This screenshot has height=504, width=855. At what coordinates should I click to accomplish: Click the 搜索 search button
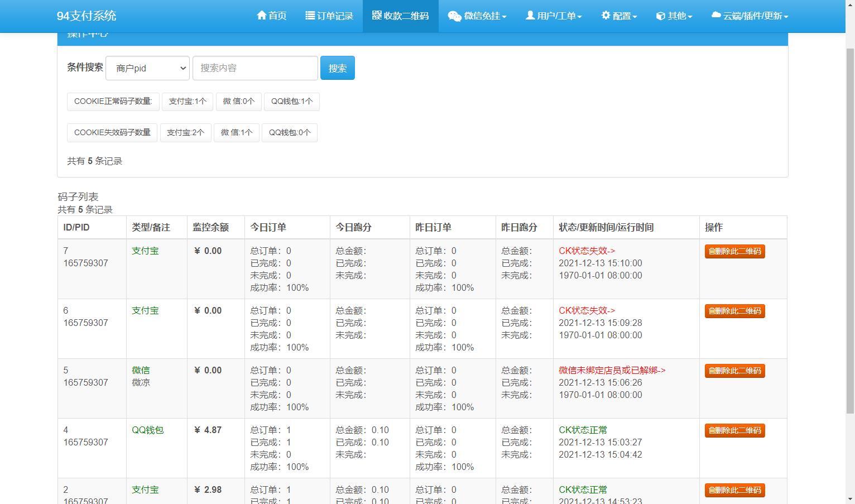pyautogui.click(x=338, y=68)
